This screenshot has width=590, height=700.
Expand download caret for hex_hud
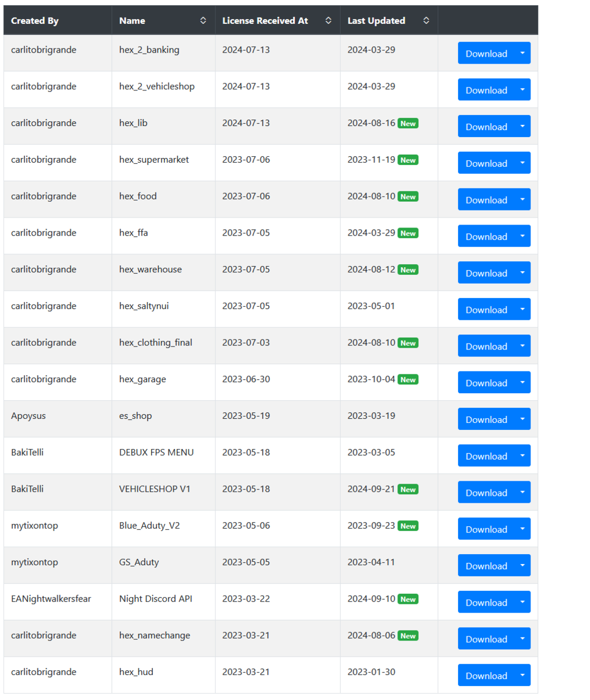522,675
